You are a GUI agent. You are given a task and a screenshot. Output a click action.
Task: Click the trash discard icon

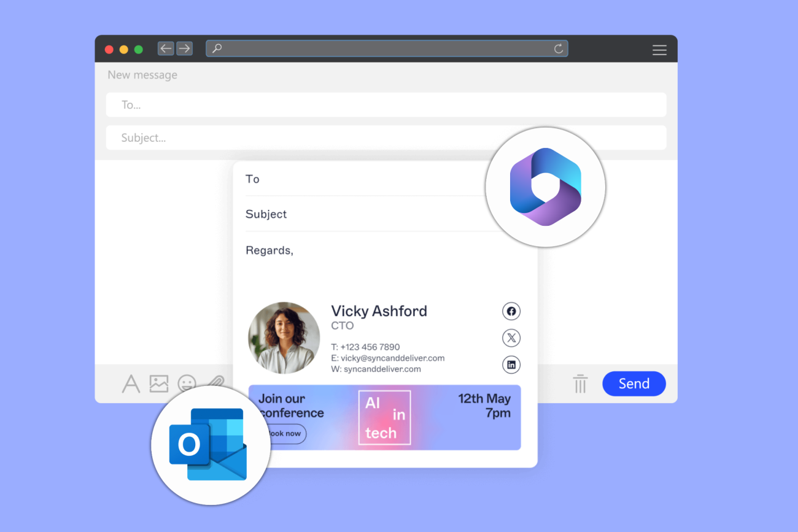(579, 385)
